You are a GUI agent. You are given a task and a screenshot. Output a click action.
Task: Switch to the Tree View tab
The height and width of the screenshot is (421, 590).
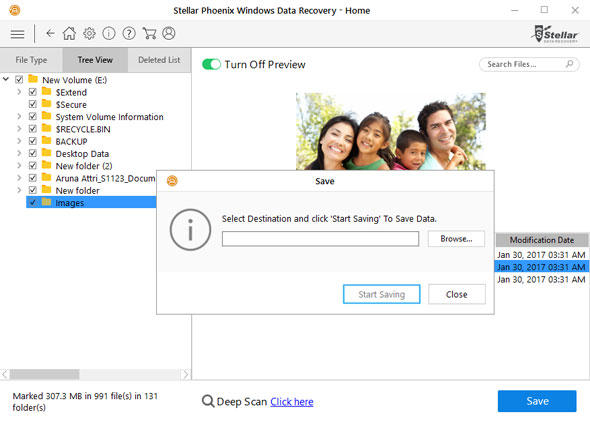tap(95, 60)
